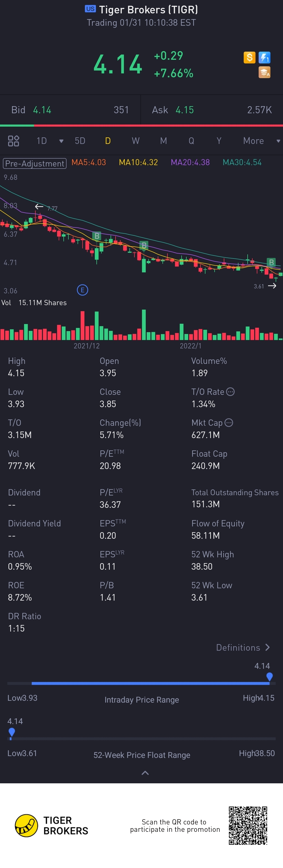283x868 pixels.
Task: Tap the orange dollar sign icon
Action: click(249, 57)
